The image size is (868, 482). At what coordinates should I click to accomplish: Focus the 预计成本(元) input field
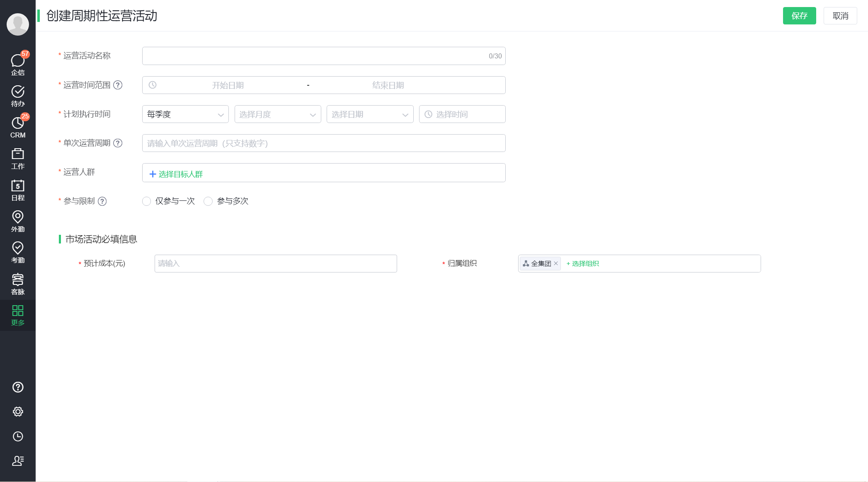[276, 263]
